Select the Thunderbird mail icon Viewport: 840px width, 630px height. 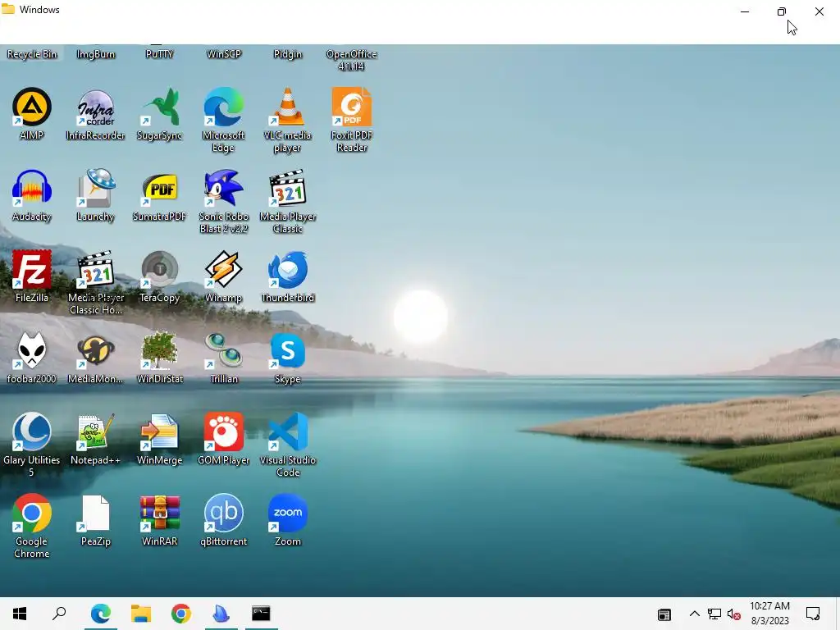pyautogui.click(x=288, y=276)
